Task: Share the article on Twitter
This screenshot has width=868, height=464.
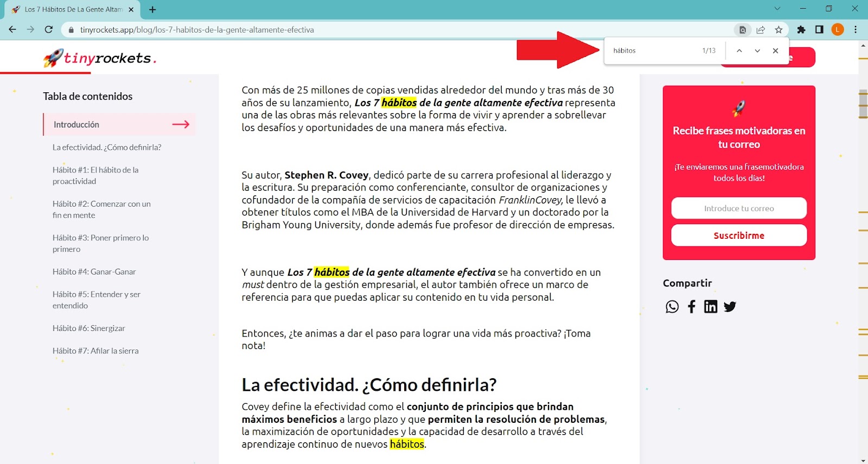Action: 730,307
